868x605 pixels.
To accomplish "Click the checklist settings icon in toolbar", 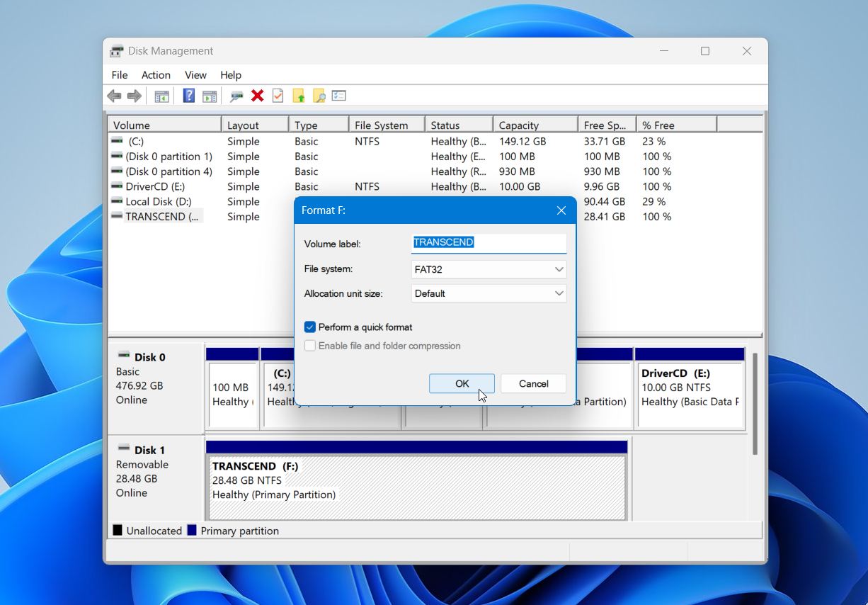I will coord(339,96).
